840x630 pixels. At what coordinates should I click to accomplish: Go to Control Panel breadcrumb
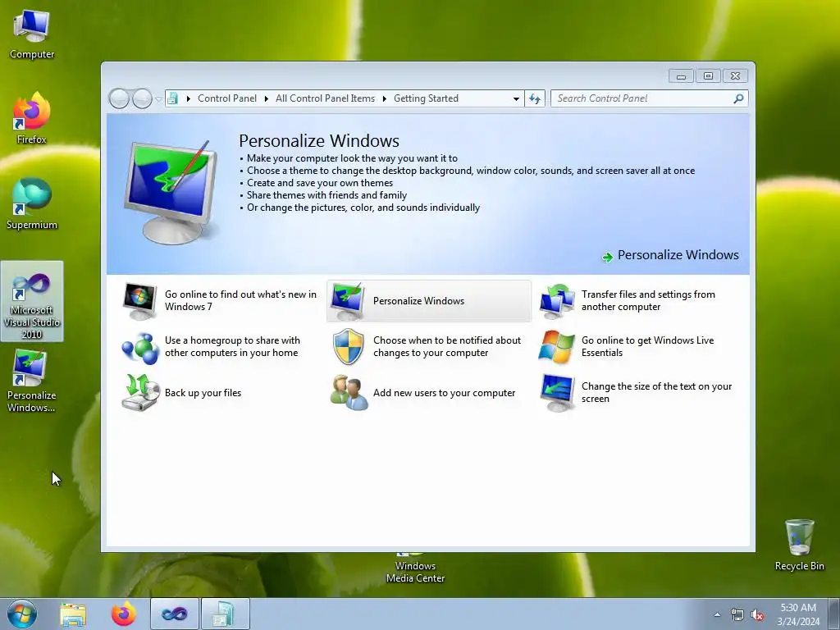coord(227,98)
